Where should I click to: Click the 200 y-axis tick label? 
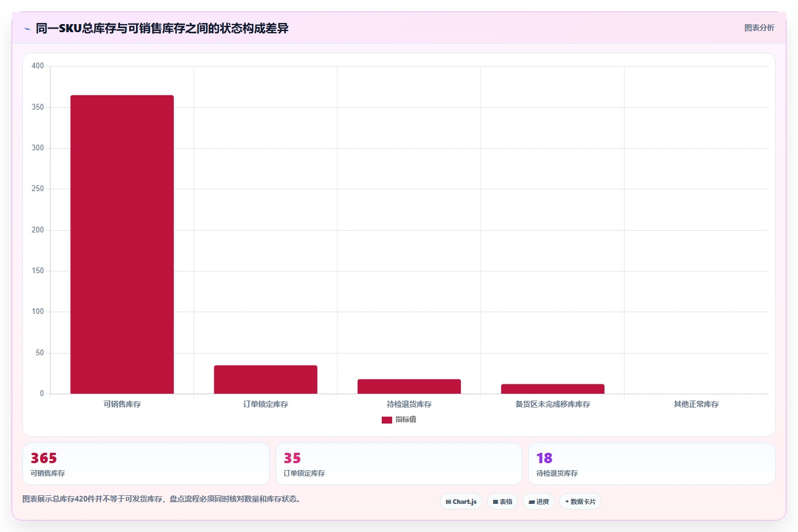[38, 230]
